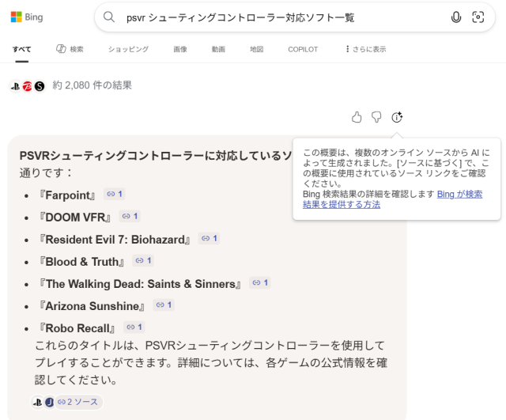The image size is (506, 420).
Task: Open visual search camera icon
Action: tap(478, 17)
